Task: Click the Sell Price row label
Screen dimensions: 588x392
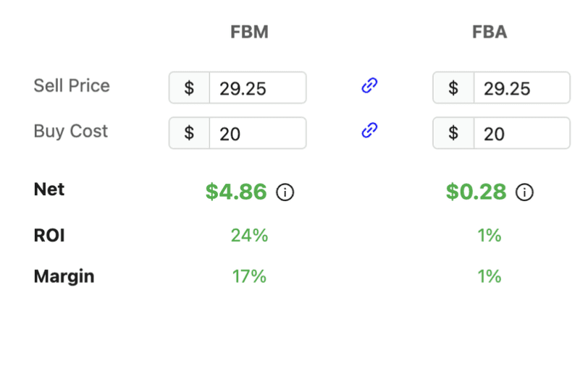Action: click(x=72, y=86)
